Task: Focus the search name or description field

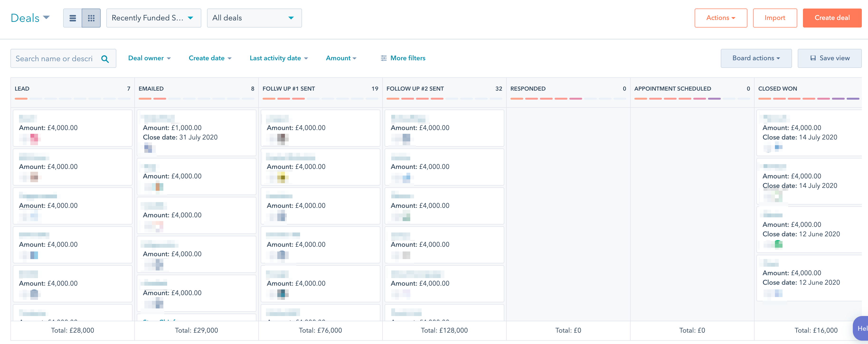Action: click(54, 59)
